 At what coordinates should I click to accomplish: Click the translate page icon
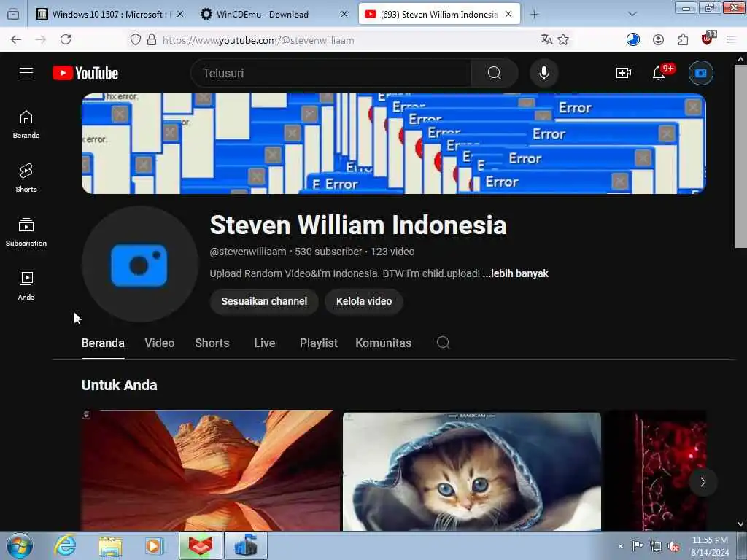click(546, 39)
